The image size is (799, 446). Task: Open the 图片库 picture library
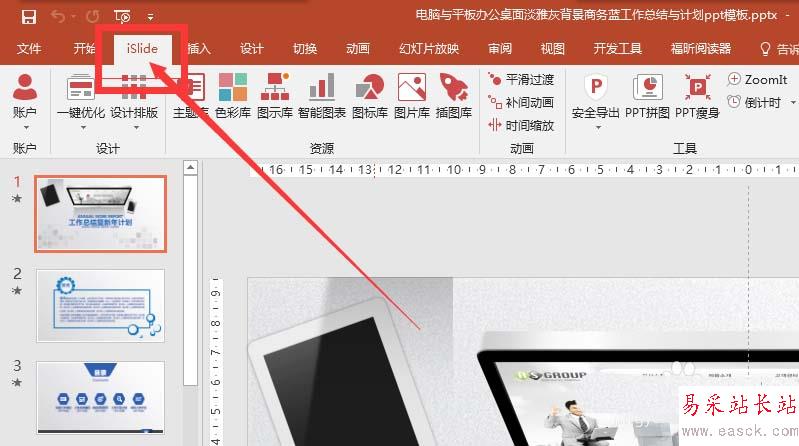pos(412,95)
